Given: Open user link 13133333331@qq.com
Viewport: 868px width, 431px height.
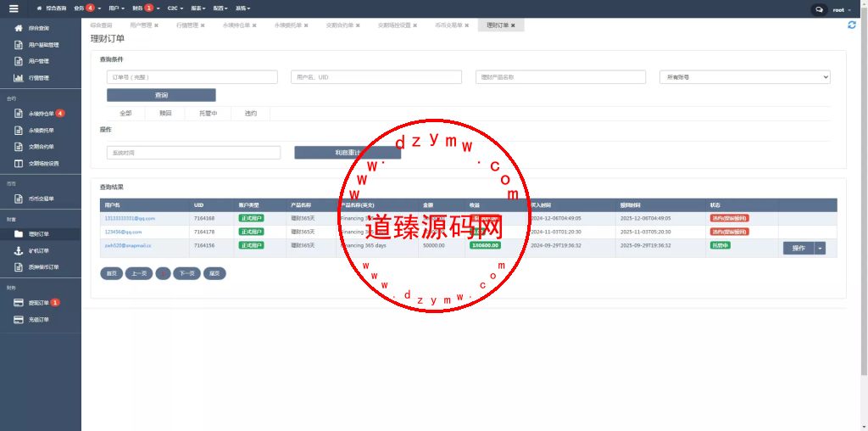Looking at the screenshot, I should [130, 218].
